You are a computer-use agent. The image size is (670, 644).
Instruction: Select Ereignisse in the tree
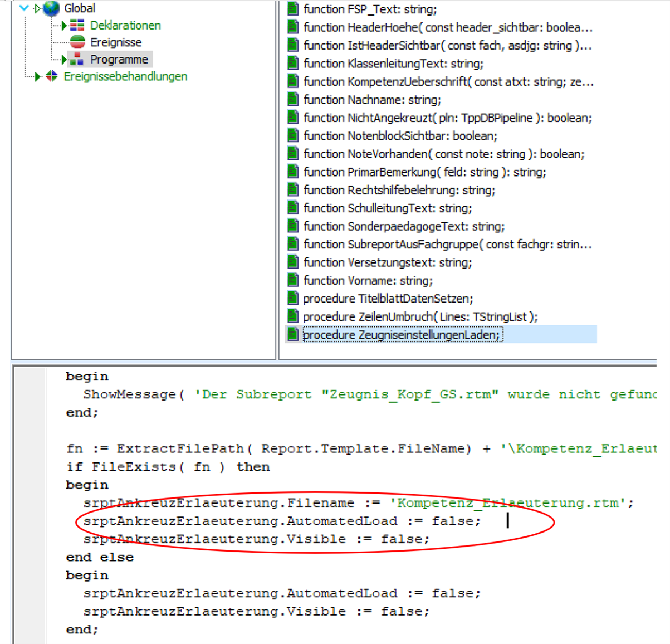pyautogui.click(x=116, y=42)
